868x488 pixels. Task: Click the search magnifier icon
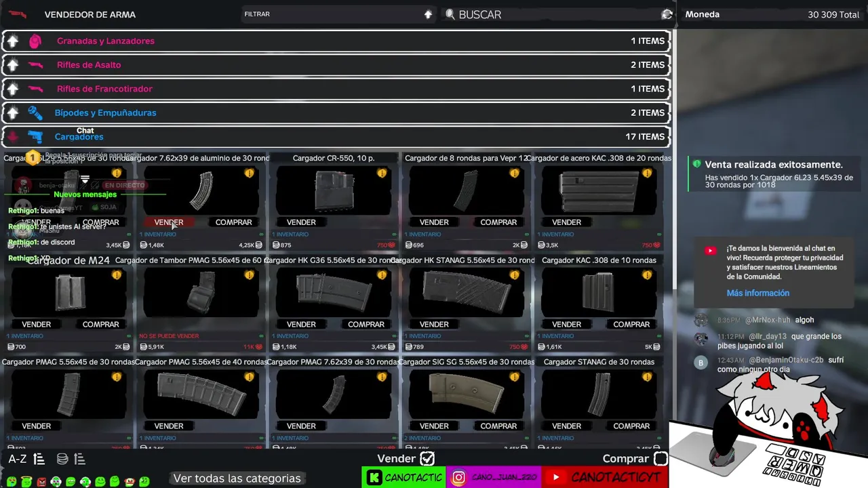click(450, 14)
